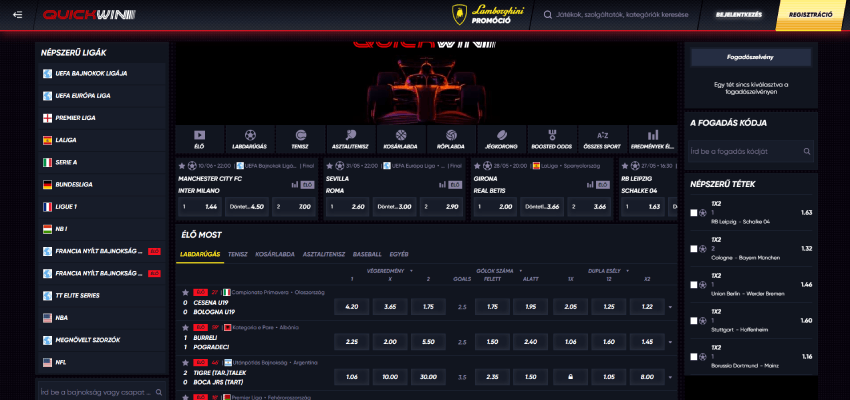Open Bundesliga in popular leagues
850x400 pixels.
pyautogui.click(x=102, y=185)
